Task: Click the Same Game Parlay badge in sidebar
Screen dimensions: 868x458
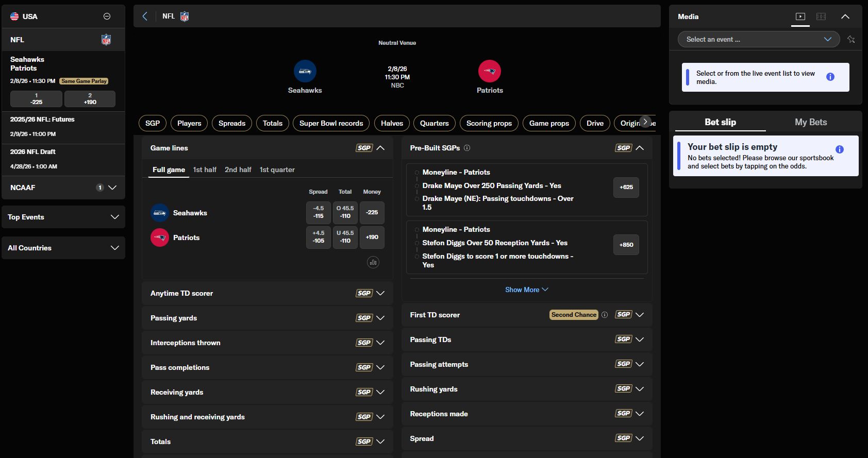Action: [x=84, y=81]
